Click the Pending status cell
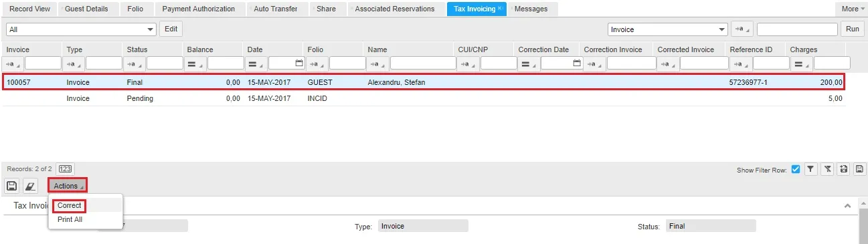 click(x=140, y=98)
